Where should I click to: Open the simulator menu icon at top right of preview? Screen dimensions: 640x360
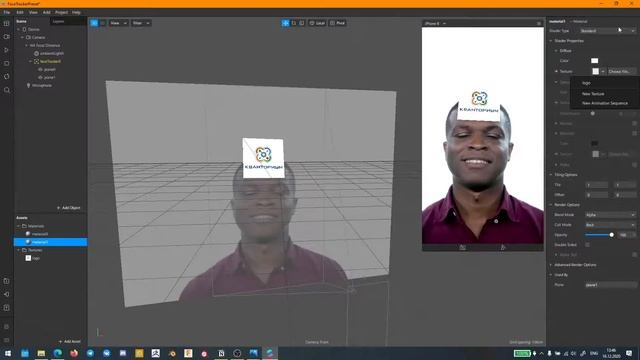coord(539,23)
